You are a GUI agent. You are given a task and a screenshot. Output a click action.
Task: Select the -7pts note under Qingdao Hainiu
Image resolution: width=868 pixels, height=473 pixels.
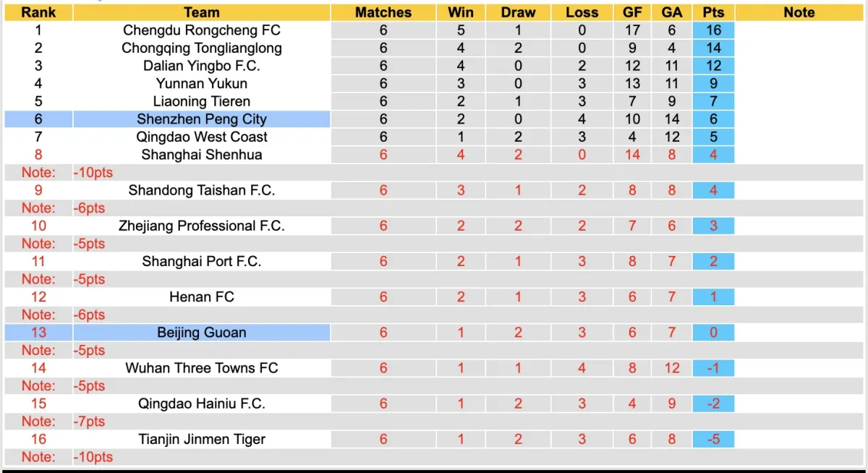pos(90,422)
